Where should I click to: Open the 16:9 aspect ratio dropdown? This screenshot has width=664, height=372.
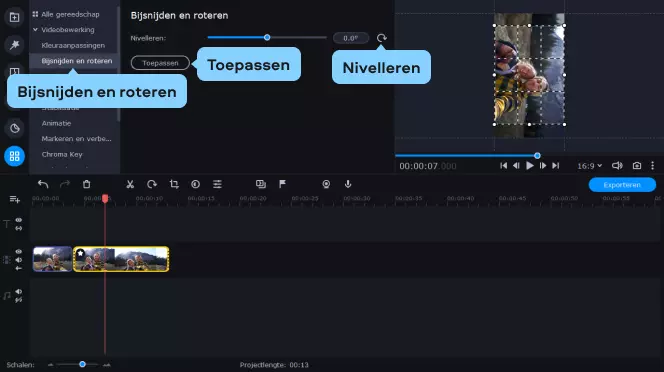[x=589, y=166]
